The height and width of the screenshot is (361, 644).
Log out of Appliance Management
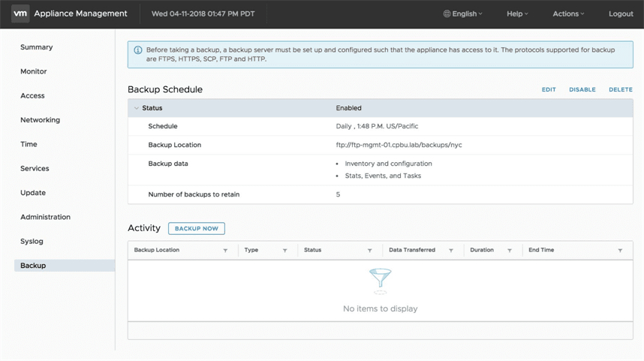[x=621, y=14]
